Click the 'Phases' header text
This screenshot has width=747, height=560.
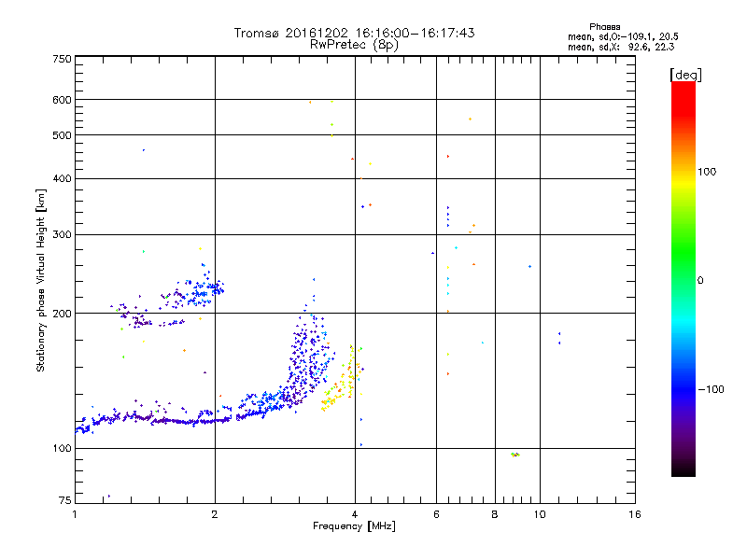(x=604, y=27)
